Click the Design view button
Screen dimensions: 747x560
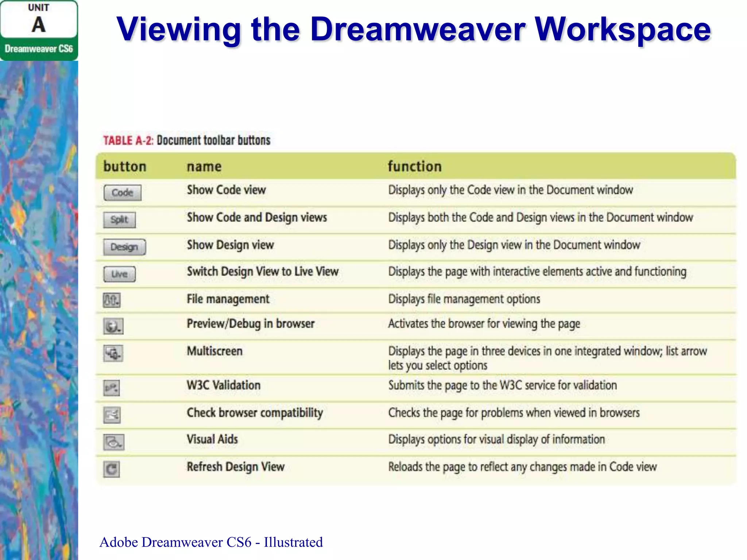click(x=124, y=247)
